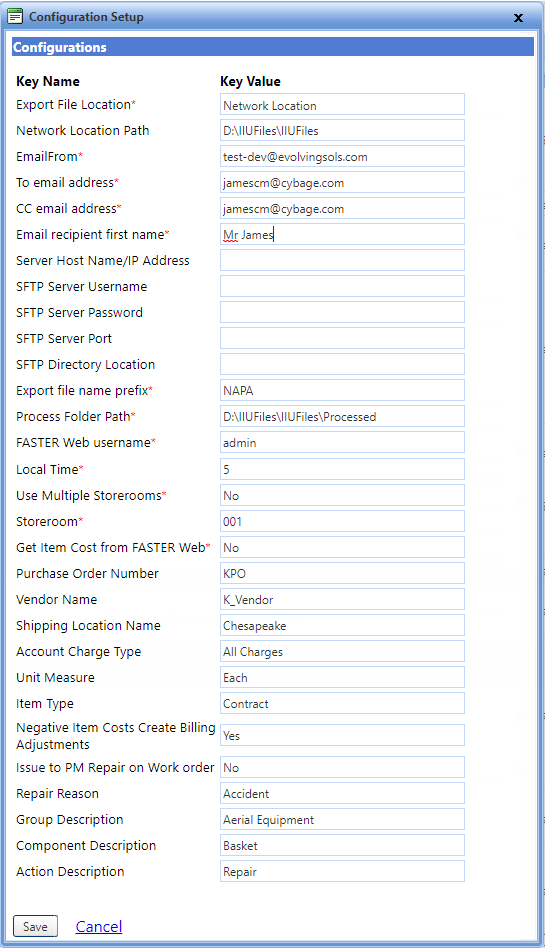This screenshot has width=545, height=948.
Task: Click the Use Multiple Storerooms value field
Action: pos(342,495)
